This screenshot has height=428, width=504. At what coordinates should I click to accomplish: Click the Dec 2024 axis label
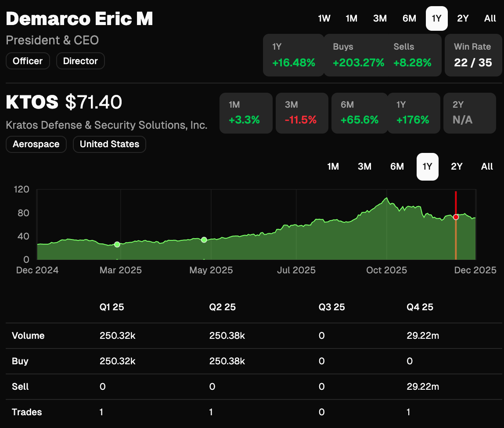pos(37,270)
